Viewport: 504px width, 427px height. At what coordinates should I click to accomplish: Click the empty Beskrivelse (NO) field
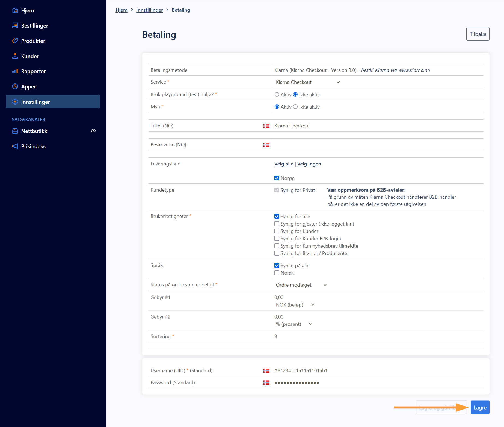click(378, 145)
